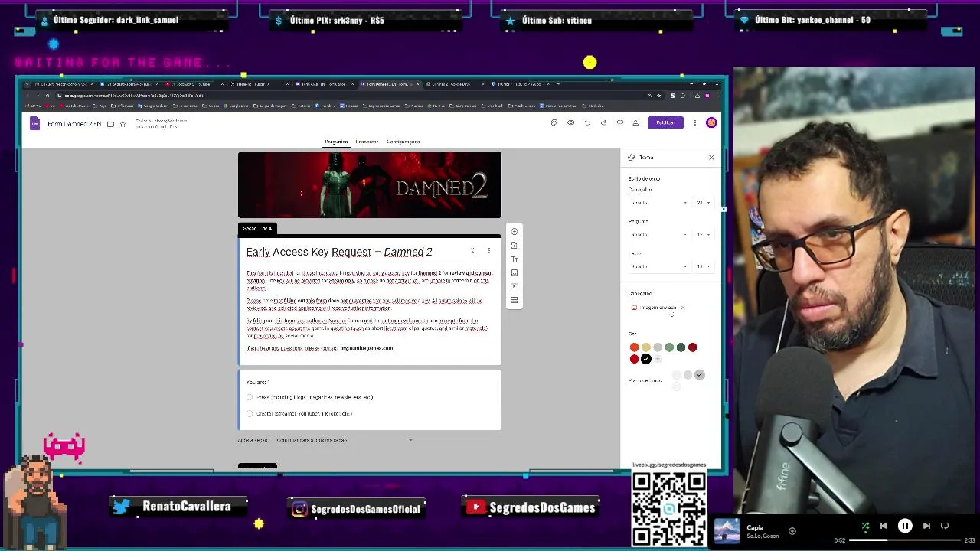This screenshot has width=980, height=551.
Task: Choose the orange-red theme color
Action: (634, 347)
